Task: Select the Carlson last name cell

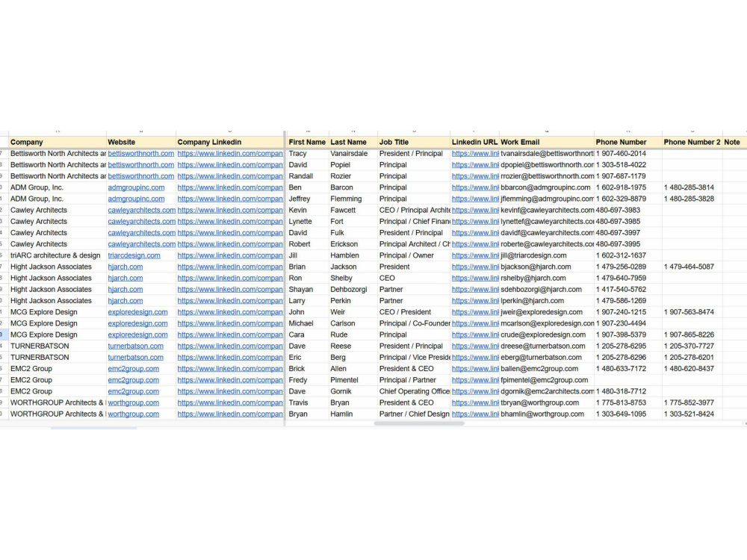Action: tap(353, 323)
